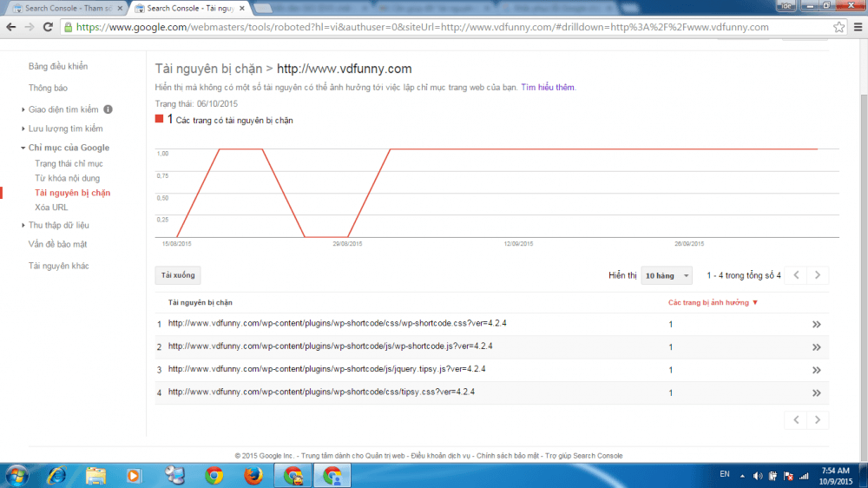
Task: Click red legend swatch for blocked pages
Action: (160, 119)
